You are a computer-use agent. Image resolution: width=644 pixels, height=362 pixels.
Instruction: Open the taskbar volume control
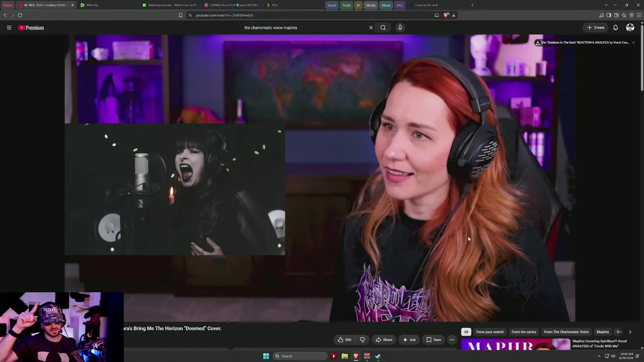(613, 356)
